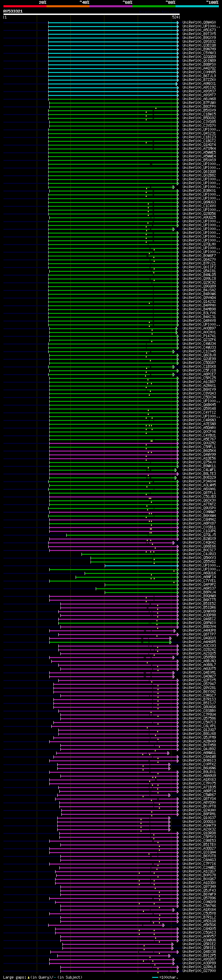Screen dimensions: 222x980
Task: Select hit UniRef100_B8CFP0
Action: pyautogui.click(x=199, y=106)
